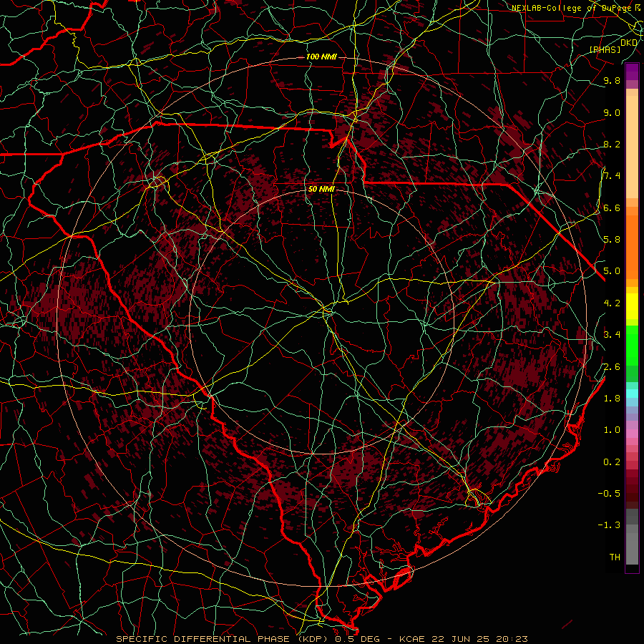Click the 100 NMI range ring label
Viewport: 644px width, 644px height.
[x=321, y=57]
